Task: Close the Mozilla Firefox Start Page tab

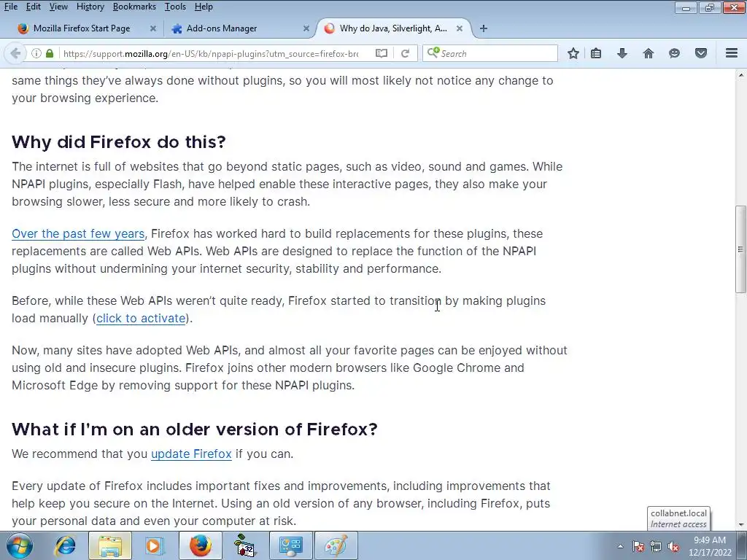Action: [x=153, y=28]
